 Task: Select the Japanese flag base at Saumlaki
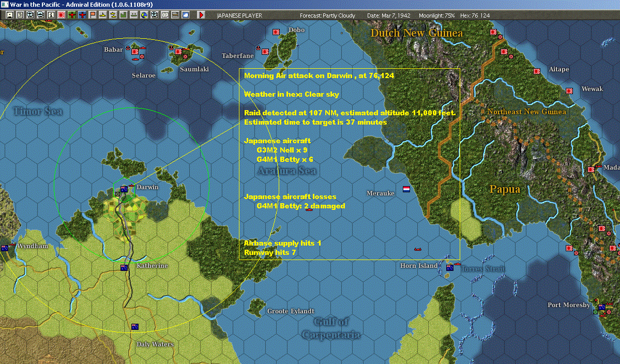coord(178,52)
